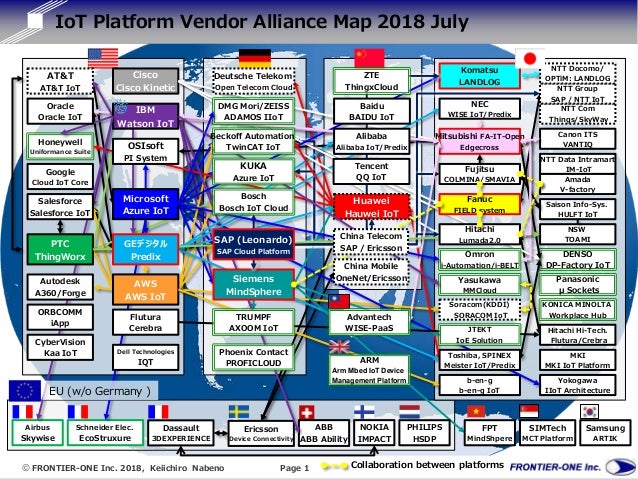Select the Oracle IoT box
The image size is (638, 479).
click(x=60, y=111)
